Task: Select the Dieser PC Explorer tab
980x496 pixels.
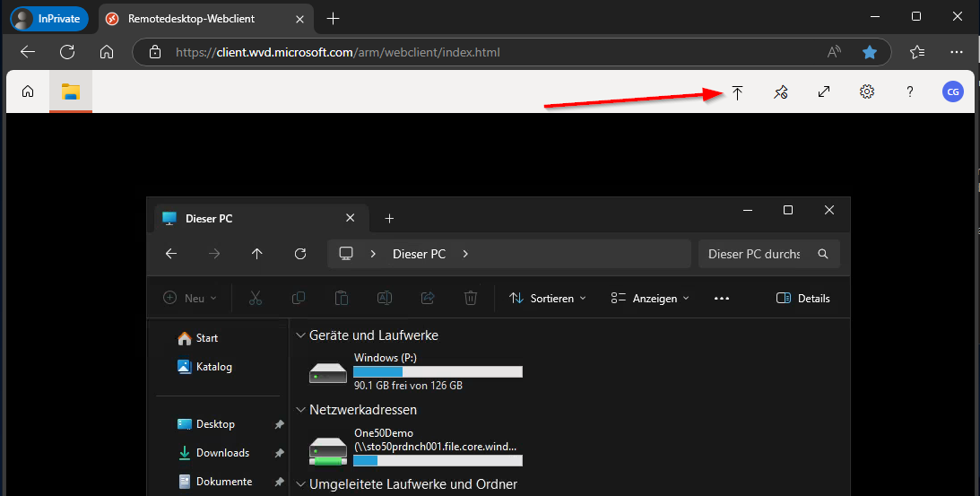Action: 259,218
